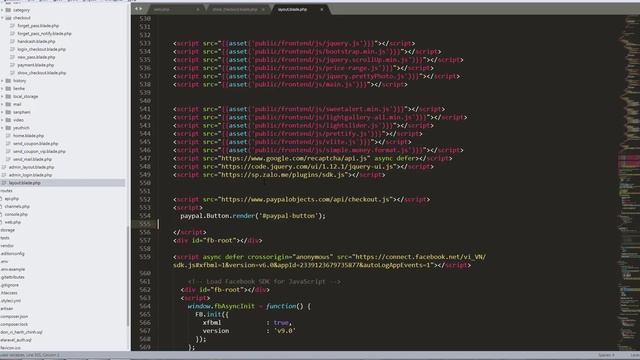
Task: Expand the lienhe folder arrow
Action: (2, 89)
